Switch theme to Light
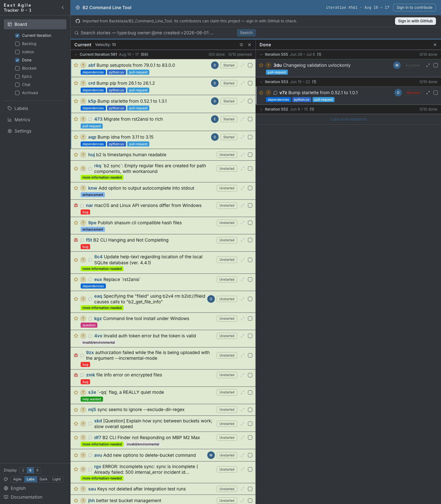The height and width of the screenshot is (504, 441). point(57,479)
